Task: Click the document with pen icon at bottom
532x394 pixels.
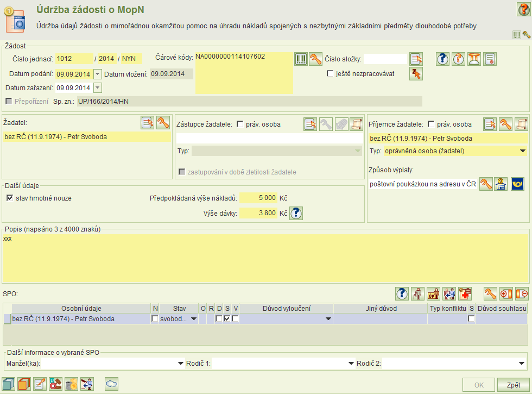Action: (x=40, y=384)
